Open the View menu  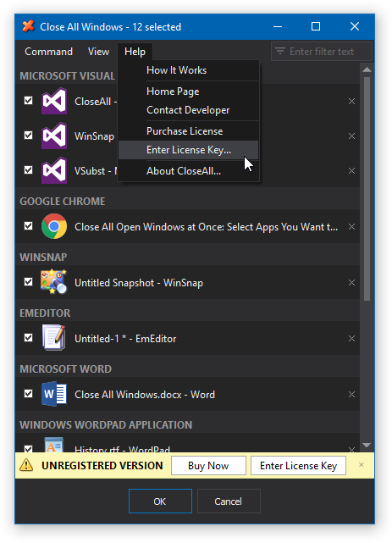click(x=98, y=52)
